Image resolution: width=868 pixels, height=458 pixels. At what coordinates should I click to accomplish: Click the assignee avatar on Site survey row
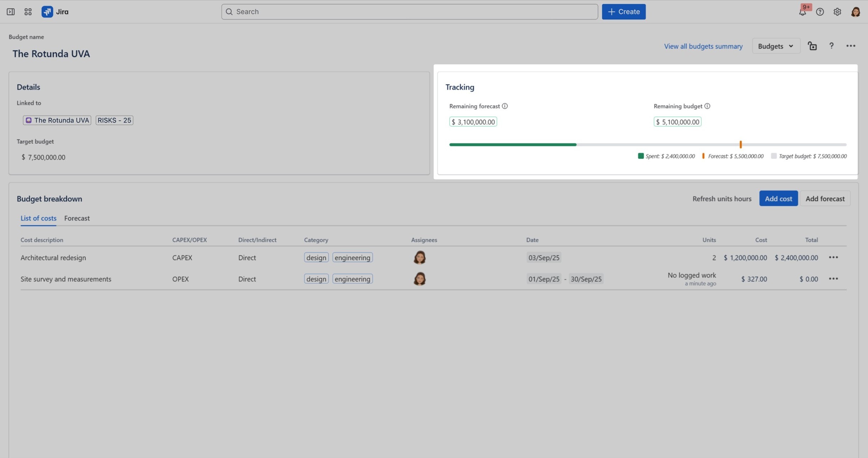tap(419, 279)
